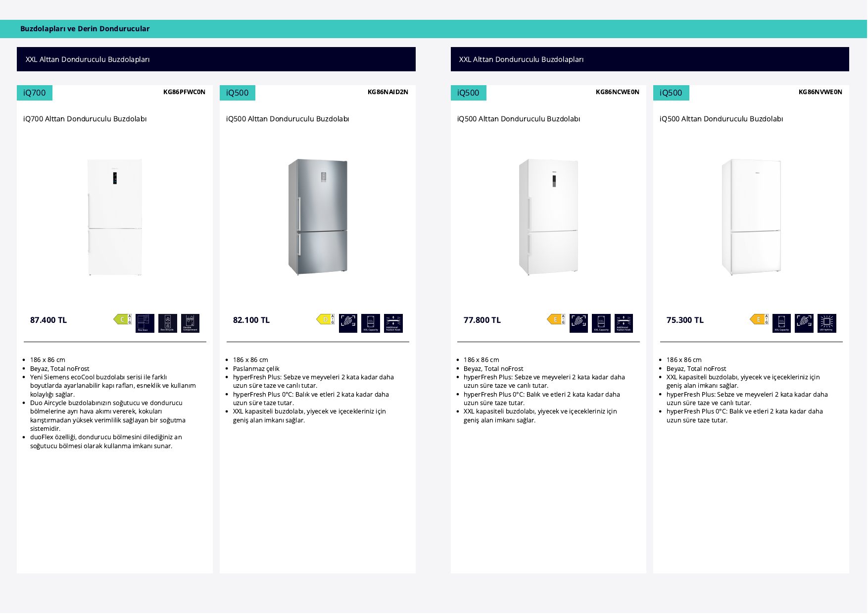Click the hyperFresh Plus Sebze bullet on KG86NVWE0N
The width and height of the screenshot is (868, 614).
747,399
